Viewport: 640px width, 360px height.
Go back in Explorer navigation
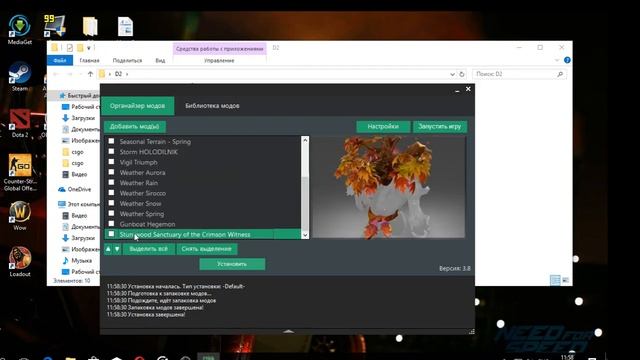(56, 74)
